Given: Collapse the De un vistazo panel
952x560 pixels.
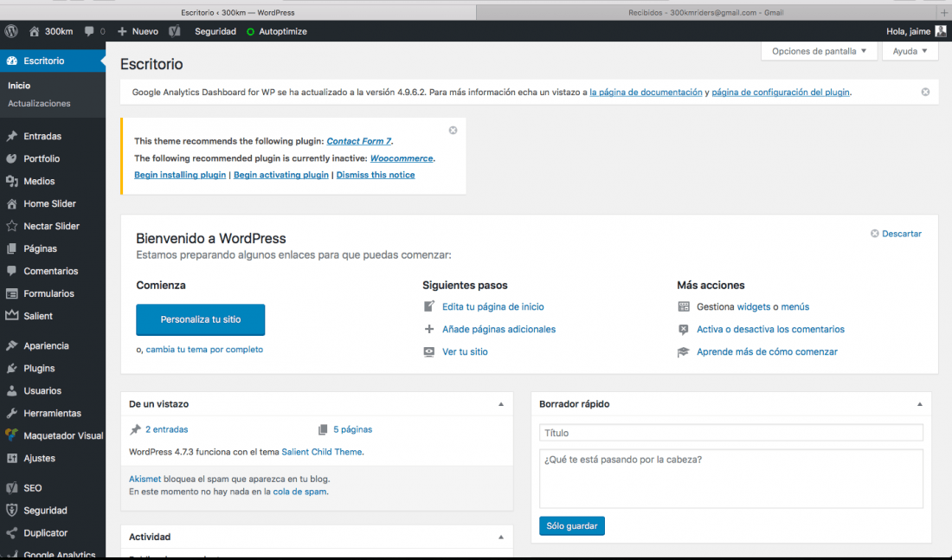Looking at the screenshot, I should [501, 404].
